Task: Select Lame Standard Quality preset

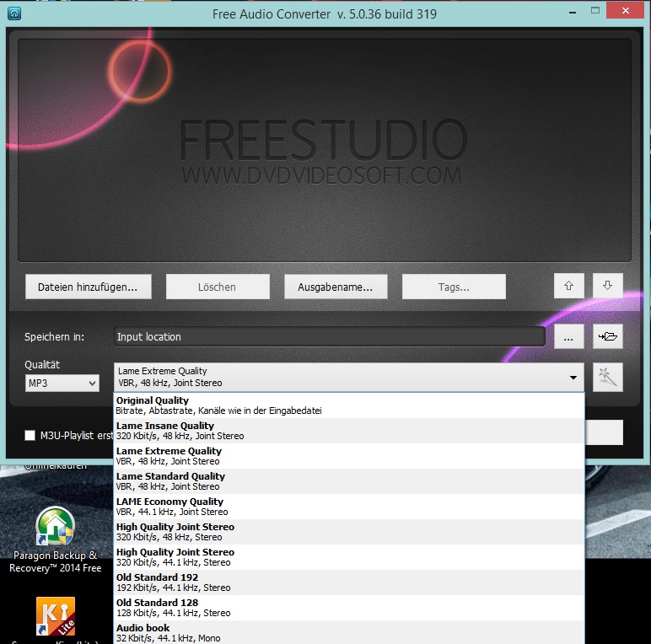Action: (x=349, y=481)
